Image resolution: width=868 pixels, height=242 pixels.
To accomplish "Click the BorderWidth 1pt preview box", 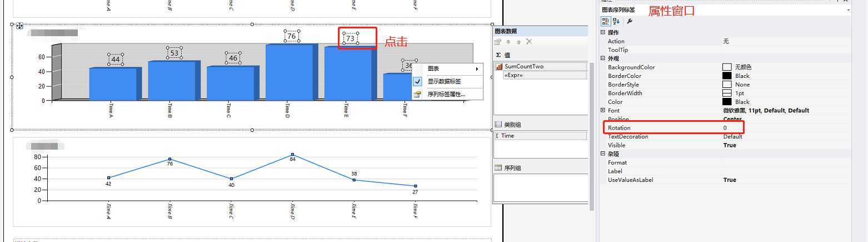I will 727,93.
